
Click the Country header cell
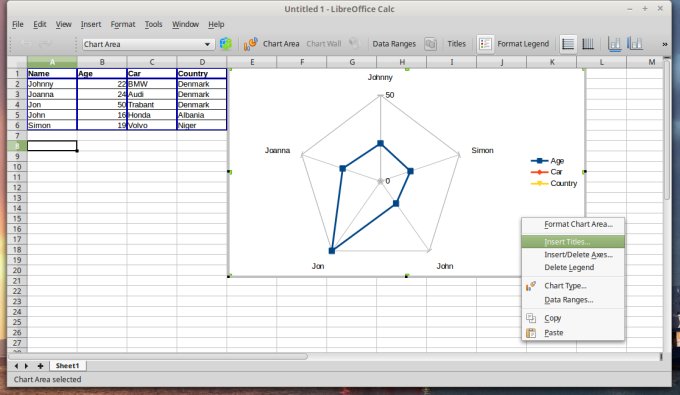pyautogui.click(x=202, y=73)
